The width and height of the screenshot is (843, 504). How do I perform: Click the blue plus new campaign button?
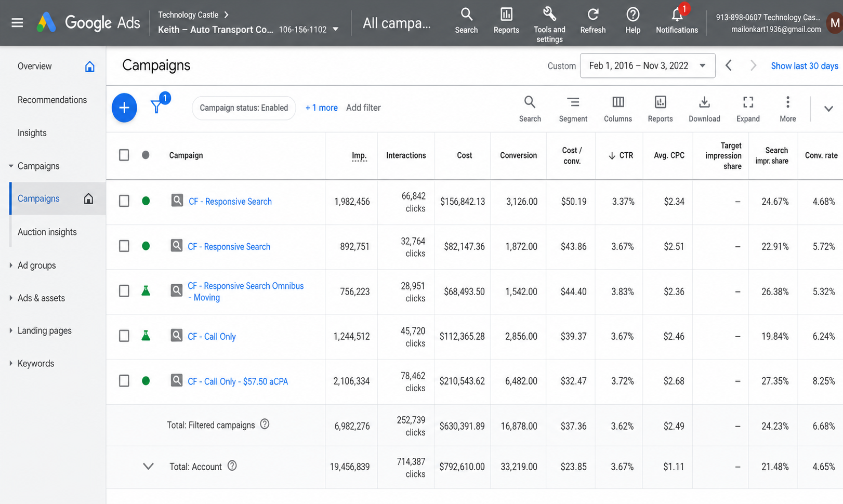click(124, 108)
